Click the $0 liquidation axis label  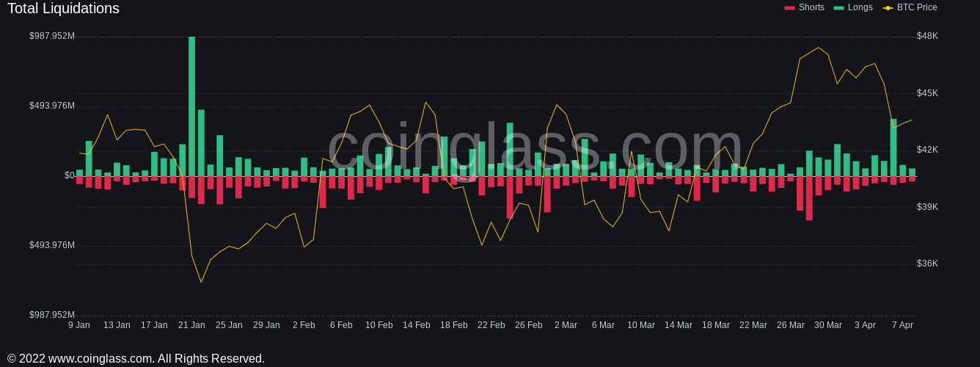coord(69,175)
